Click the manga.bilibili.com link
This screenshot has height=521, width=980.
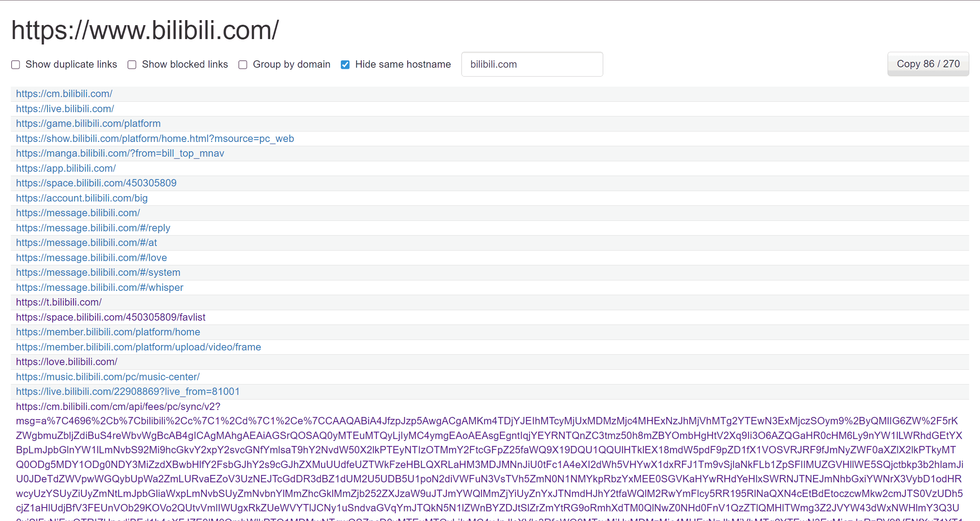point(120,153)
